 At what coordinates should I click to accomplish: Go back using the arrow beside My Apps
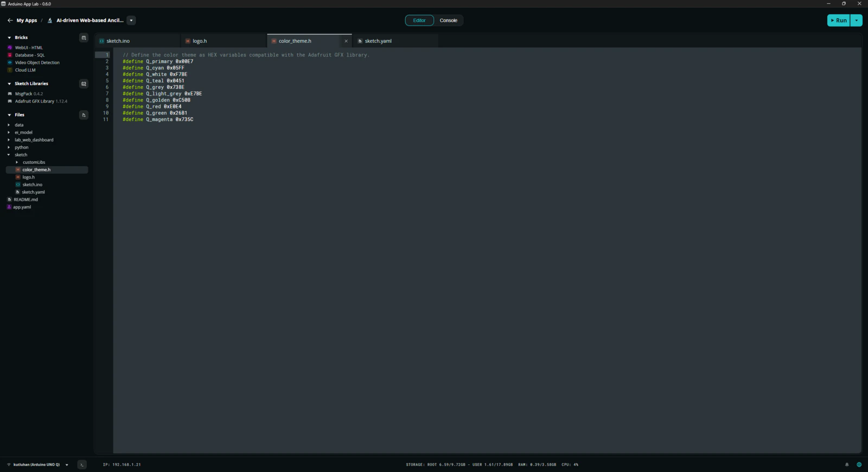click(10, 21)
